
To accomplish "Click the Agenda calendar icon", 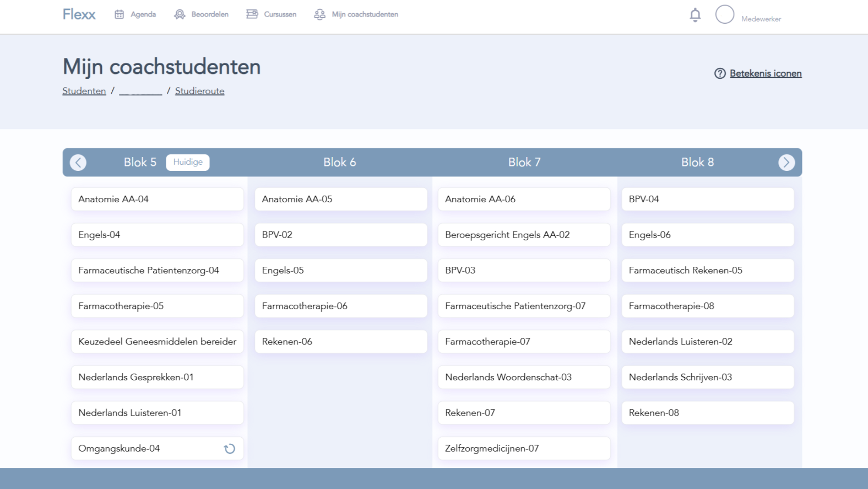I will [x=119, y=14].
